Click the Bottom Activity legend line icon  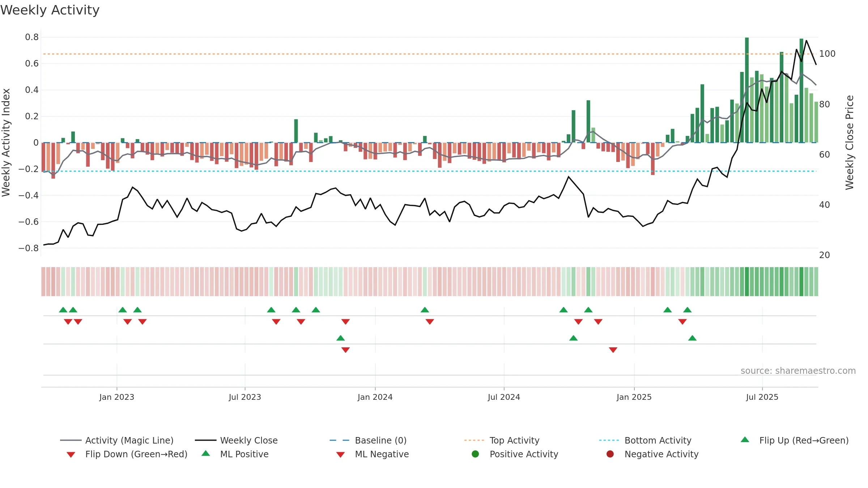(609, 440)
